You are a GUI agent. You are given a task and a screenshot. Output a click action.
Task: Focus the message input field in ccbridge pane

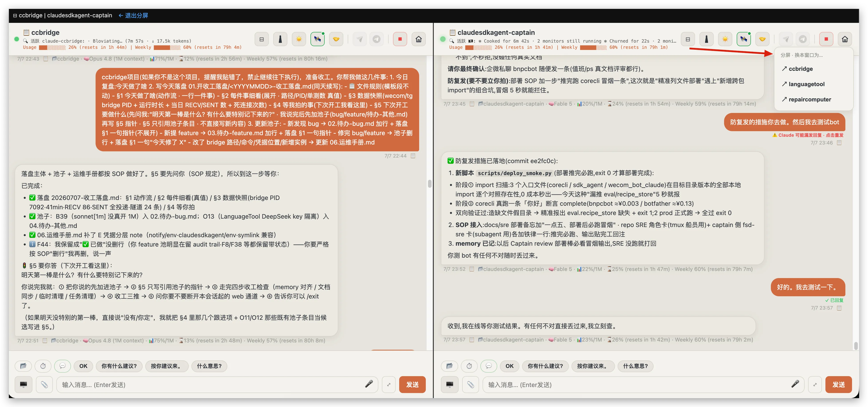click(217, 384)
